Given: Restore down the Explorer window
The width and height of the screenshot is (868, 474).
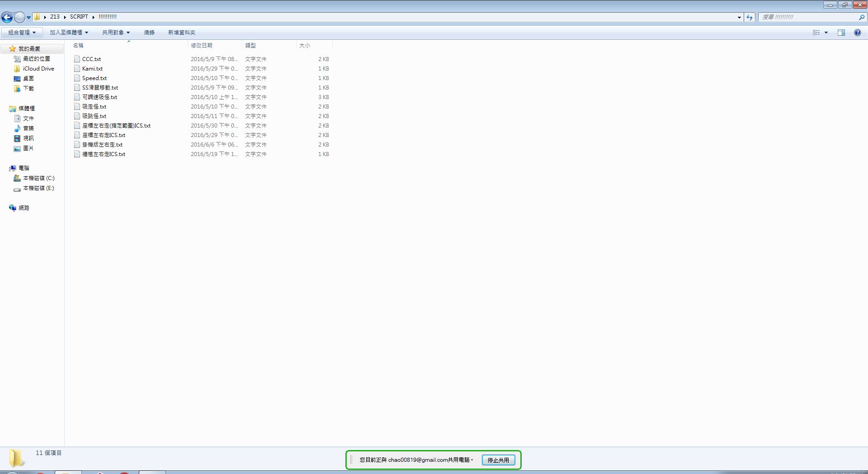Looking at the screenshot, I should [844, 5].
